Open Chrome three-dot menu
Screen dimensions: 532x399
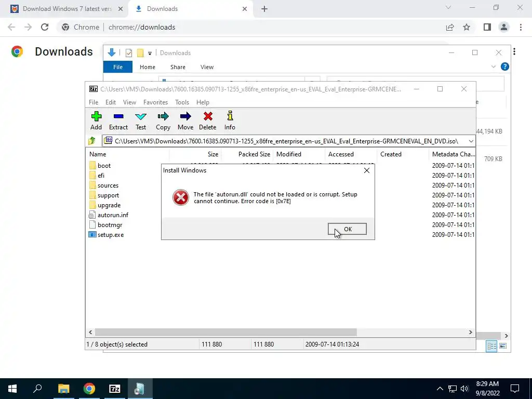coord(521,27)
